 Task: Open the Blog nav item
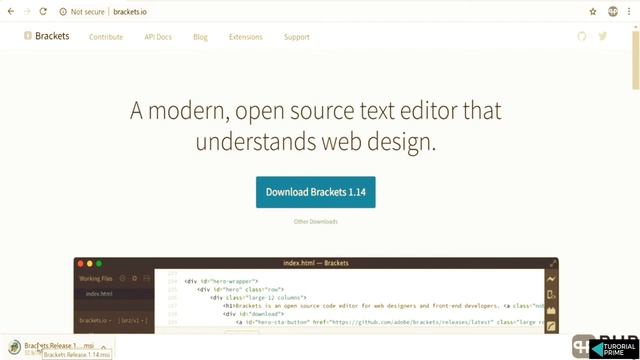pos(200,37)
